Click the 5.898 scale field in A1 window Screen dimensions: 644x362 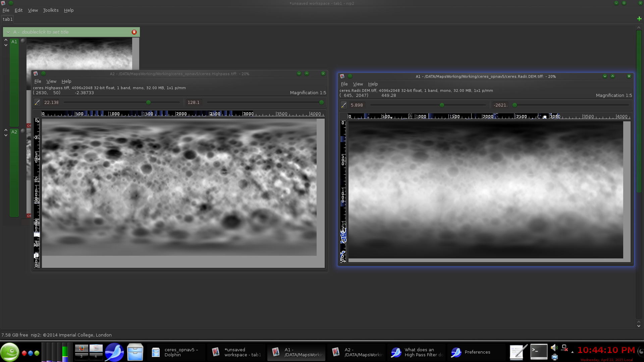click(357, 105)
